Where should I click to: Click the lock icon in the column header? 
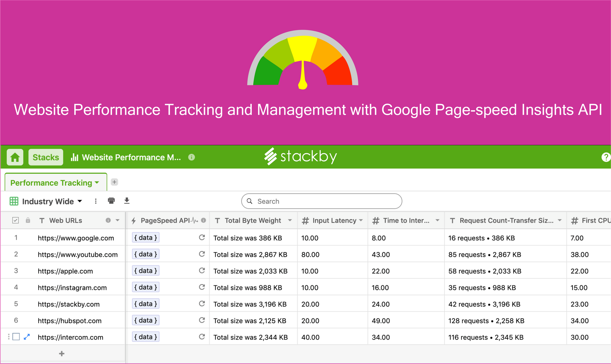click(28, 220)
